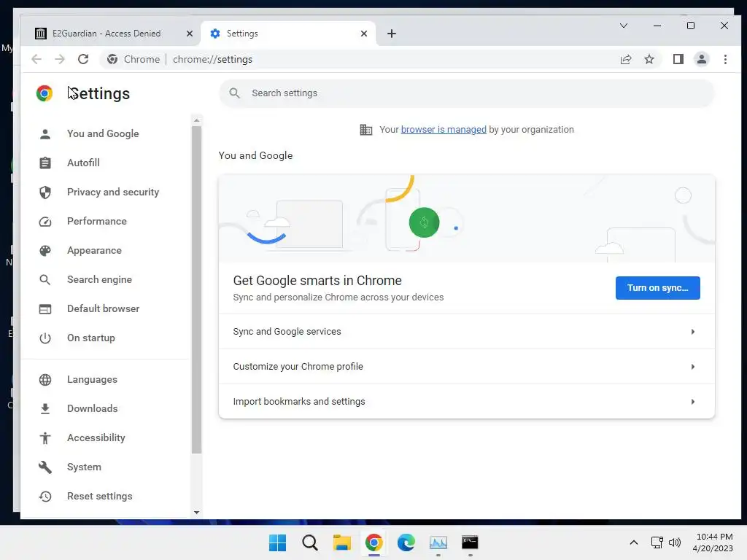Go to Languages settings
Viewport: 747px width, 560px height.
(92, 379)
